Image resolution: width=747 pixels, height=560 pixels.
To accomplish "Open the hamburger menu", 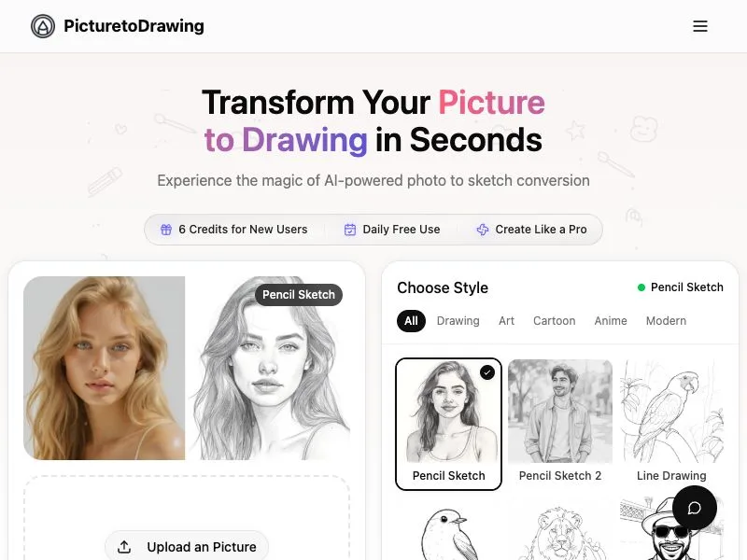I will tap(699, 26).
